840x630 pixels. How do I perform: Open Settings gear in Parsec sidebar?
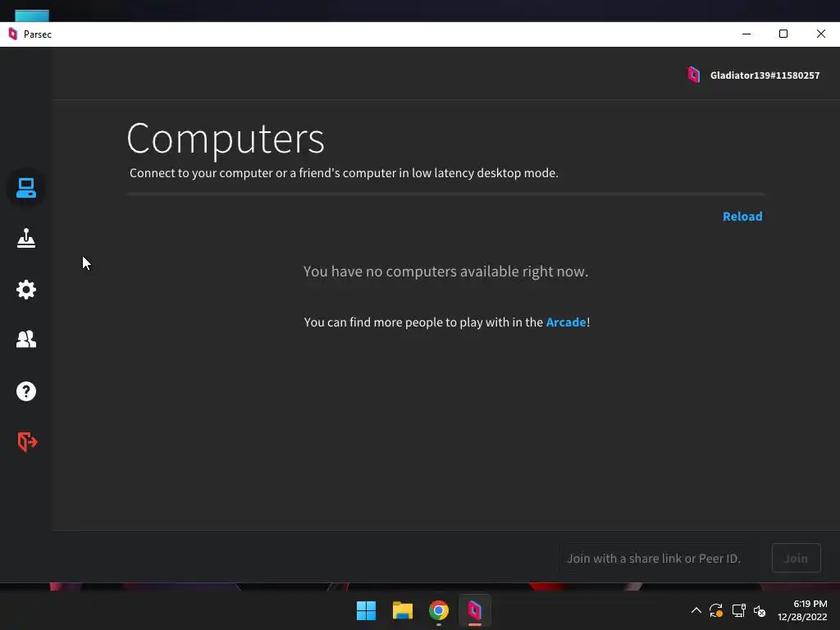(x=25, y=290)
